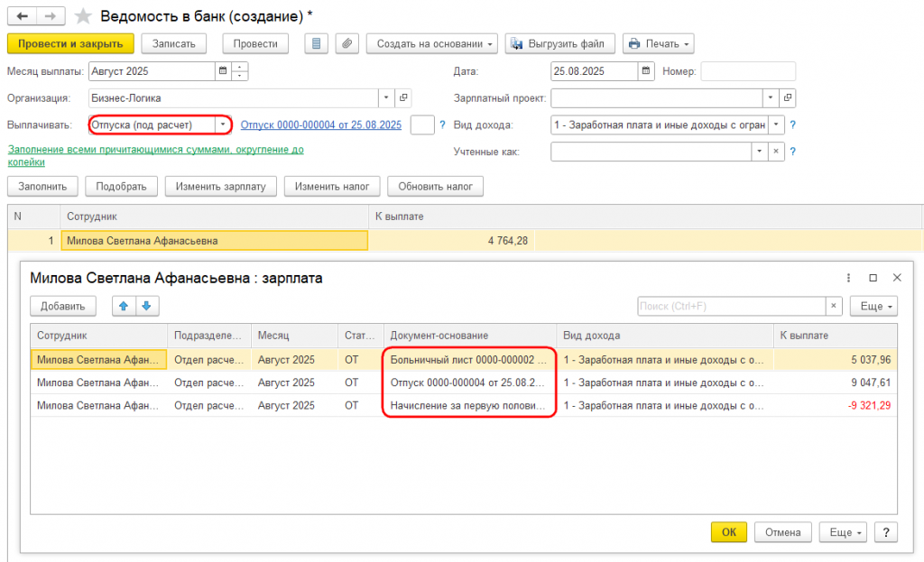The width and height of the screenshot is (924, 562).
Task: Open three-dot menu in salary dialog
Action: click(848, 278)
